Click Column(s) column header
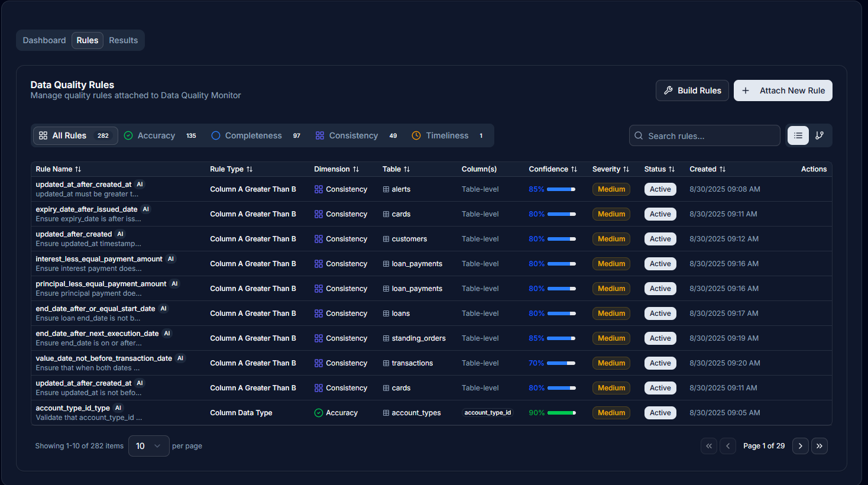This screenshot has height=485, width=868. (479, 169)
